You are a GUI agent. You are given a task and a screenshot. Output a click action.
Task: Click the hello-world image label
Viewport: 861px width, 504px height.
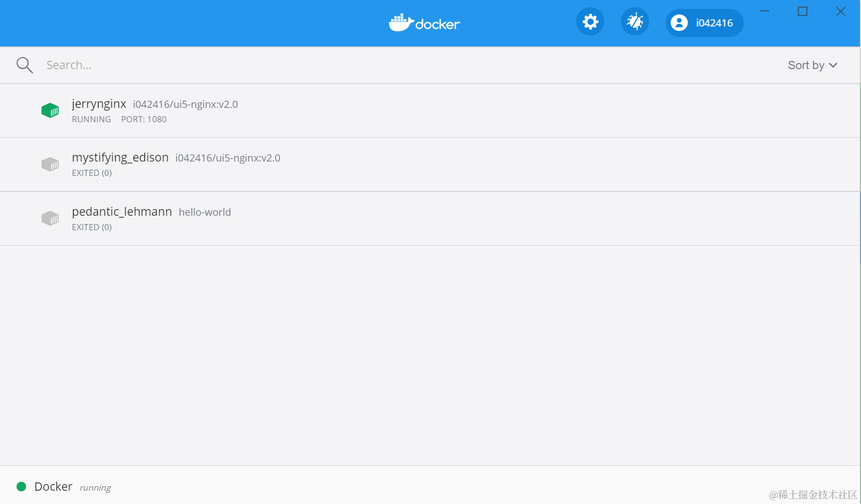point(205,212)
